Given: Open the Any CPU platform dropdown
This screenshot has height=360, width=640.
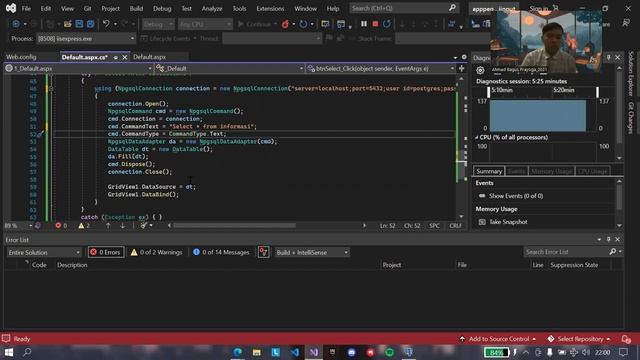Looking at the screenshot, I should [205, 24].
